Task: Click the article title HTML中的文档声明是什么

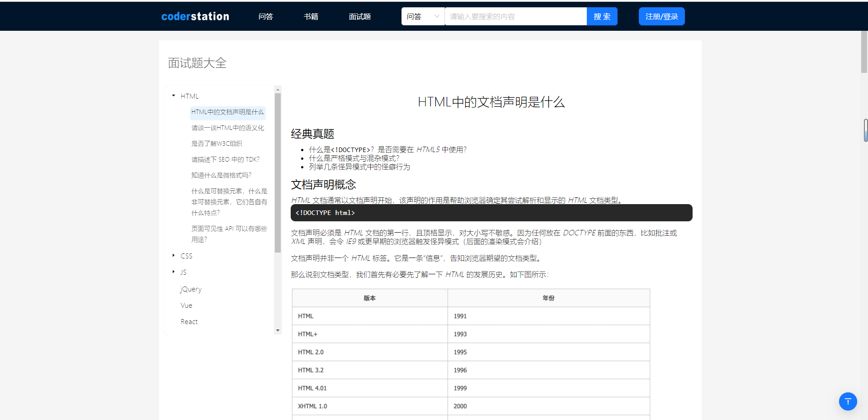Action: 491,102
